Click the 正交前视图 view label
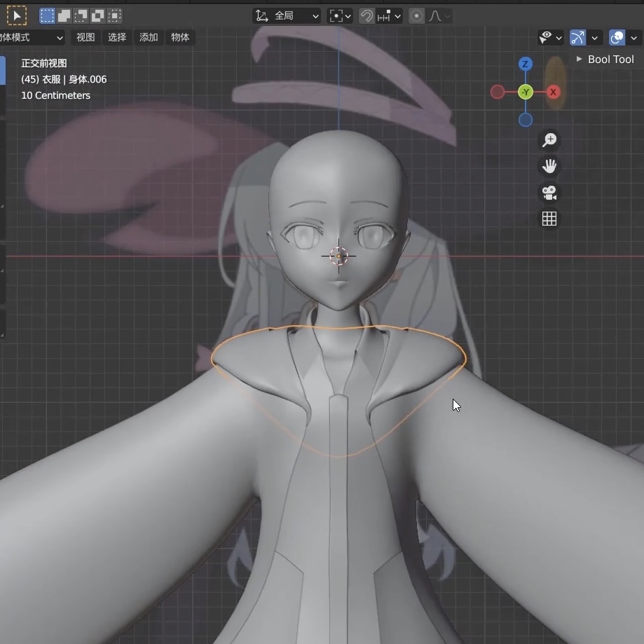Viewport: 644px width, 644px height. pos(44,63)
